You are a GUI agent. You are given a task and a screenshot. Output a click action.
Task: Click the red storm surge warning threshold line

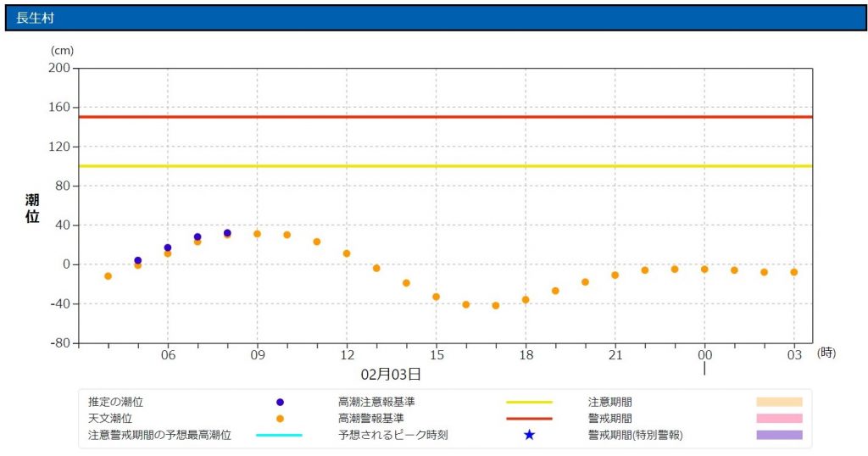tap(446, 117)
